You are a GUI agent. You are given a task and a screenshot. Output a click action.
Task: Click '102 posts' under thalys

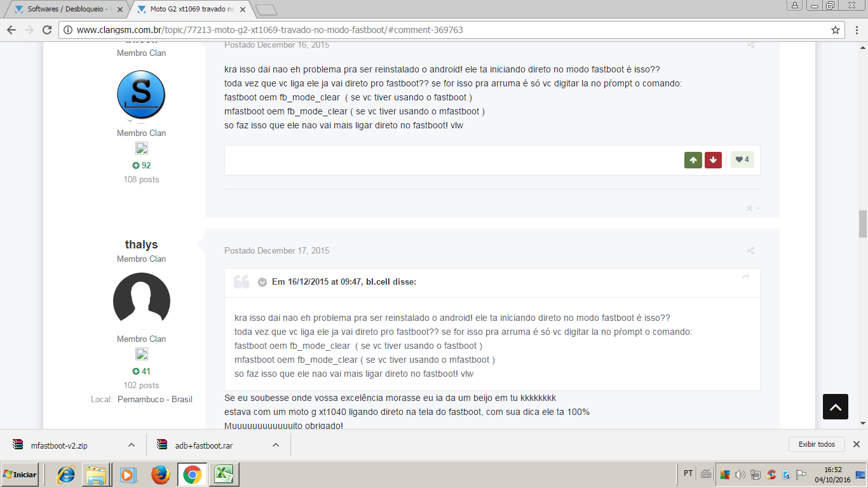[x=141, y=386]
